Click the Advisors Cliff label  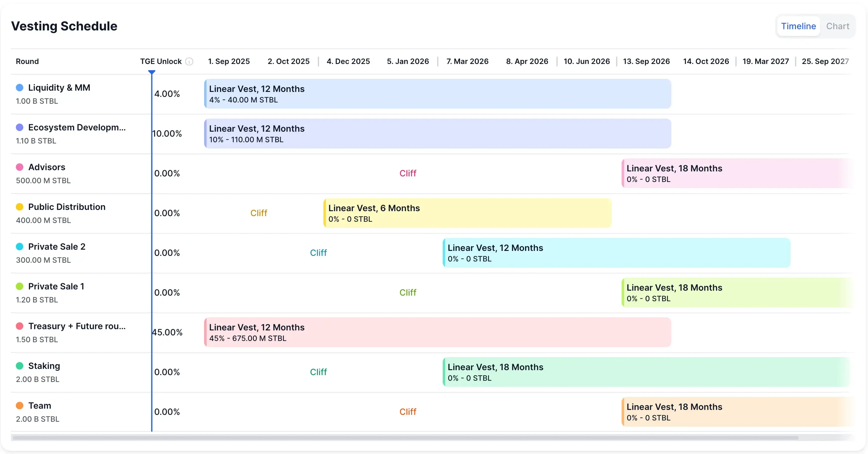coord(407,174)
